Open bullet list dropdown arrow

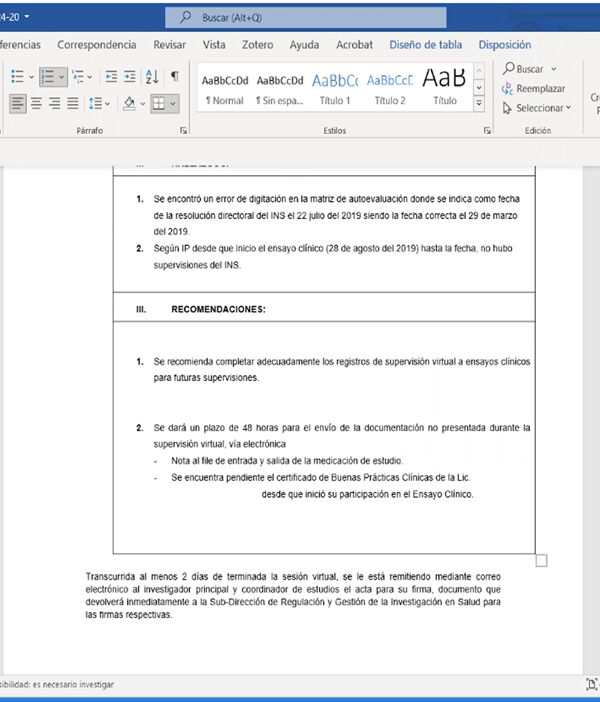tap(31, 77)
